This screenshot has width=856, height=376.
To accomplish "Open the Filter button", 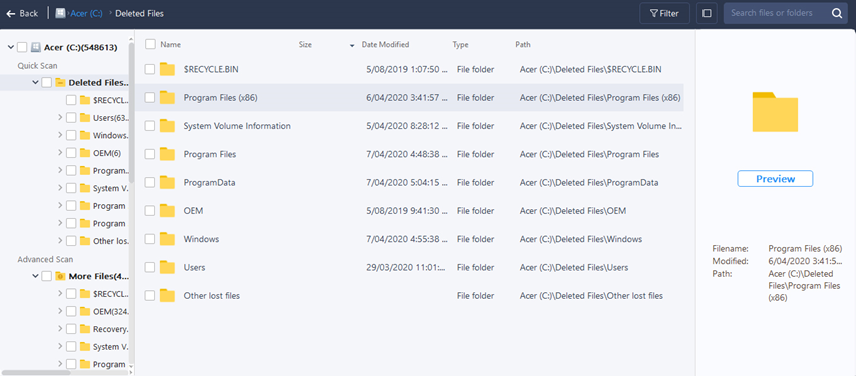I will 664,14.
